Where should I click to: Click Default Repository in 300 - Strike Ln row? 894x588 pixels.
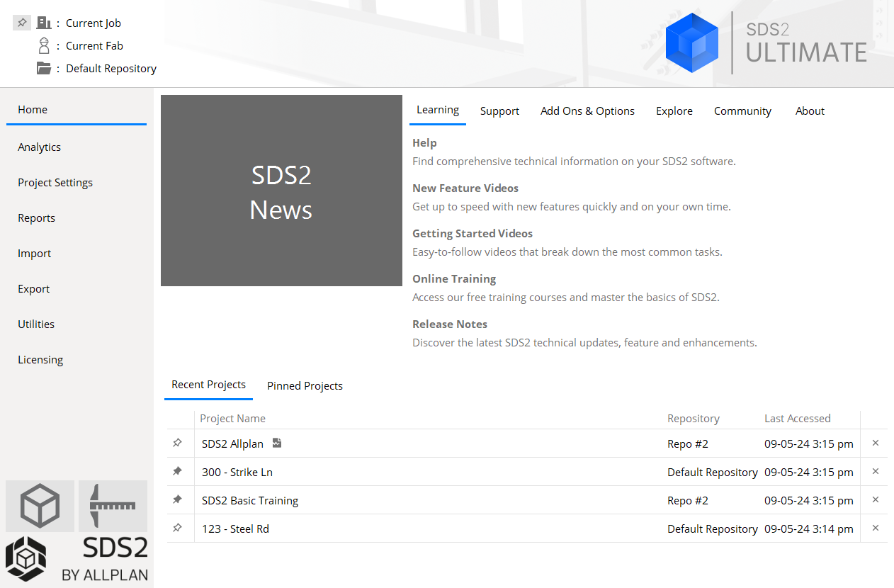pyautogui.click(x=713, y=472)
